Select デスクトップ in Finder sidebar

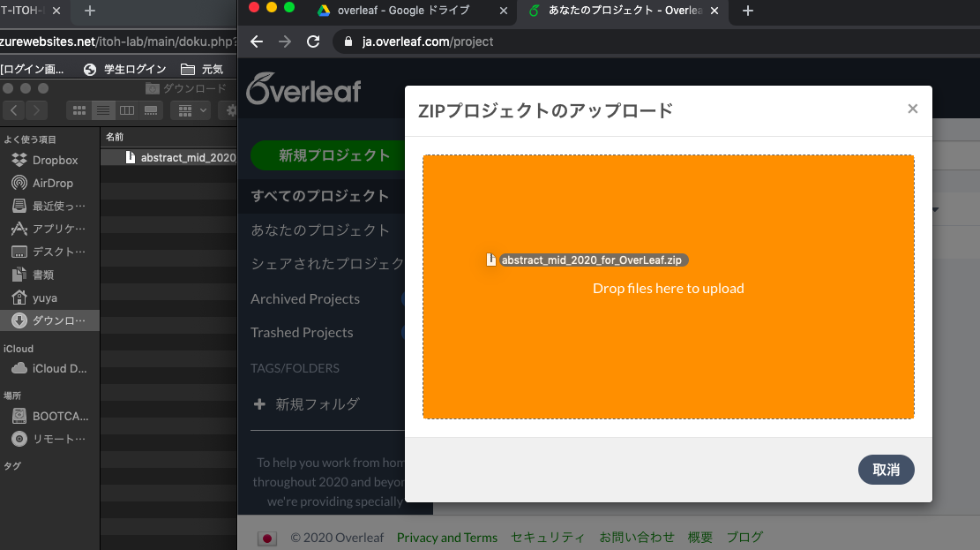(50, 252)
